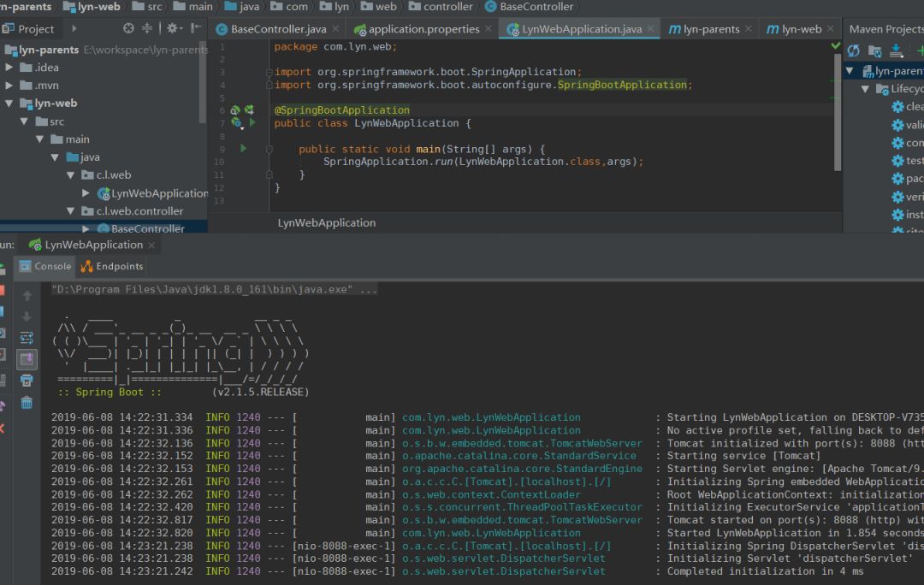Viewport: 924px width, 585px height.
Task: Toggle scroll to end in console
Action: 27,359
